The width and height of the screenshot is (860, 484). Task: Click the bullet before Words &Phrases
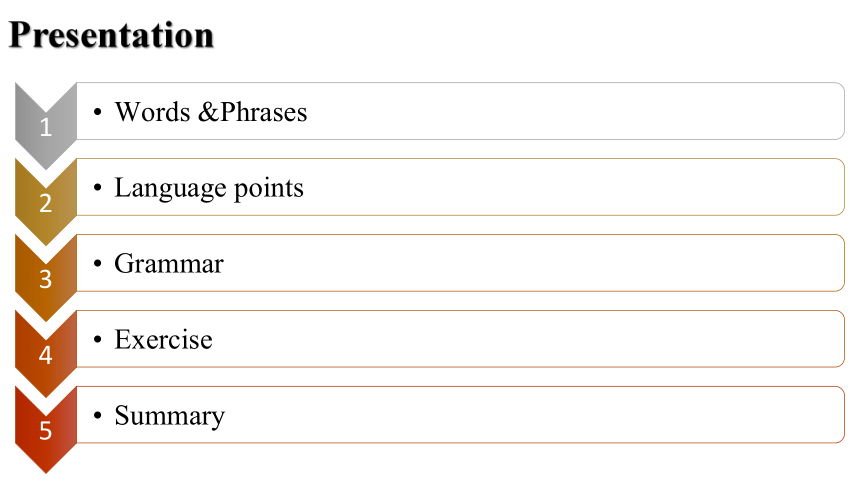[98, 112]
